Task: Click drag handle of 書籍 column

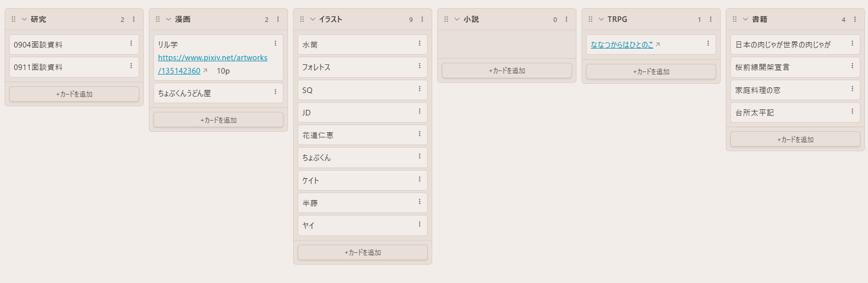Action: 735,19
